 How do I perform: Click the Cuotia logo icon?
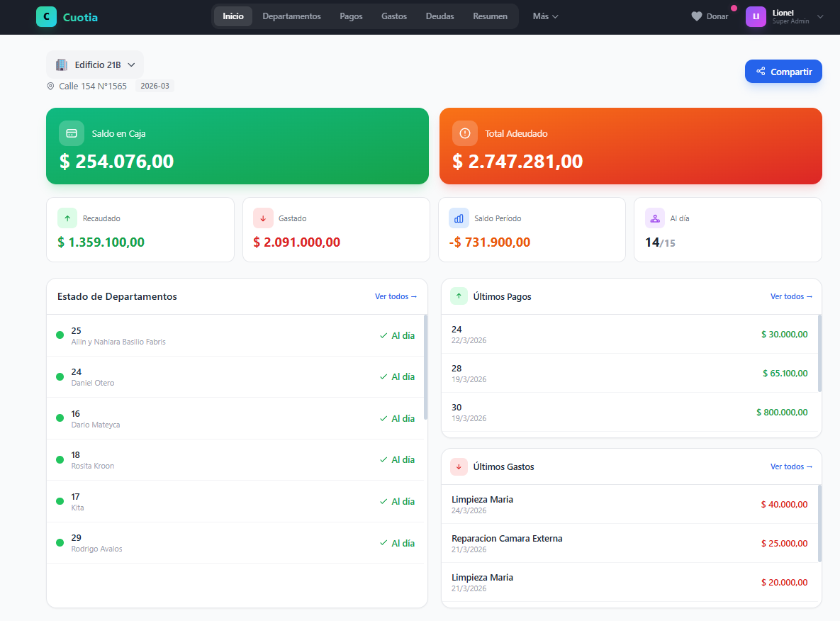46,16
